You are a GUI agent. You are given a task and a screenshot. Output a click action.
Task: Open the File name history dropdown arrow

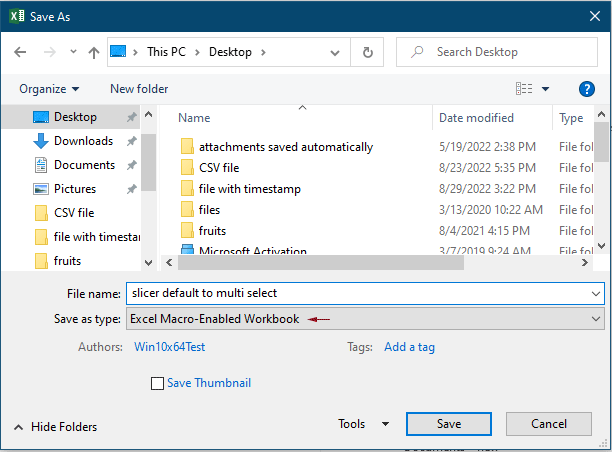(x=596, y=293)
